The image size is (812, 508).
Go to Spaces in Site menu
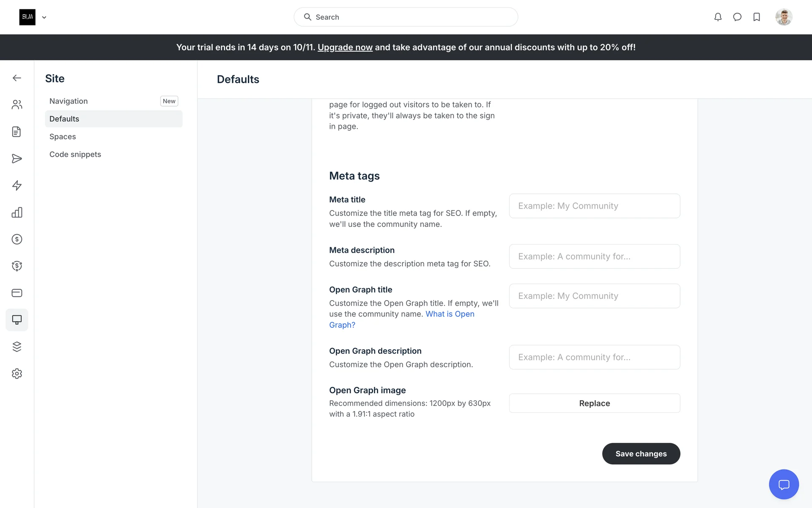click(x=63, y=137)
